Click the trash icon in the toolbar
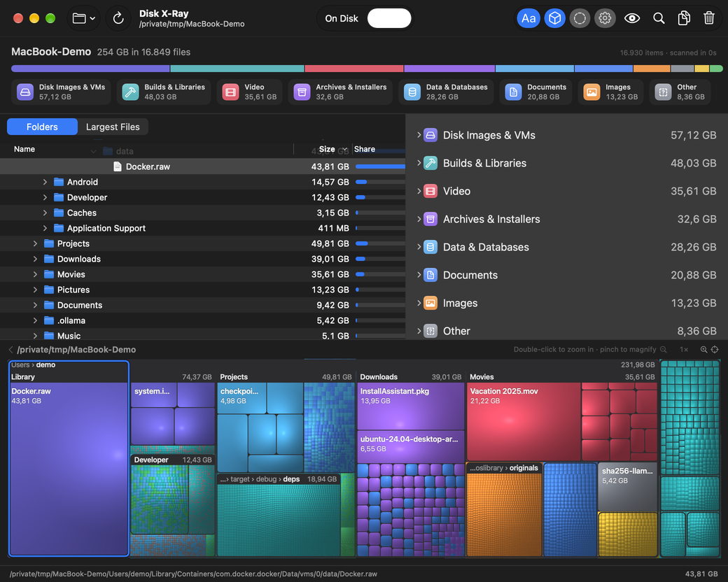The image size is (728, 582). click(x=708, y=19)
